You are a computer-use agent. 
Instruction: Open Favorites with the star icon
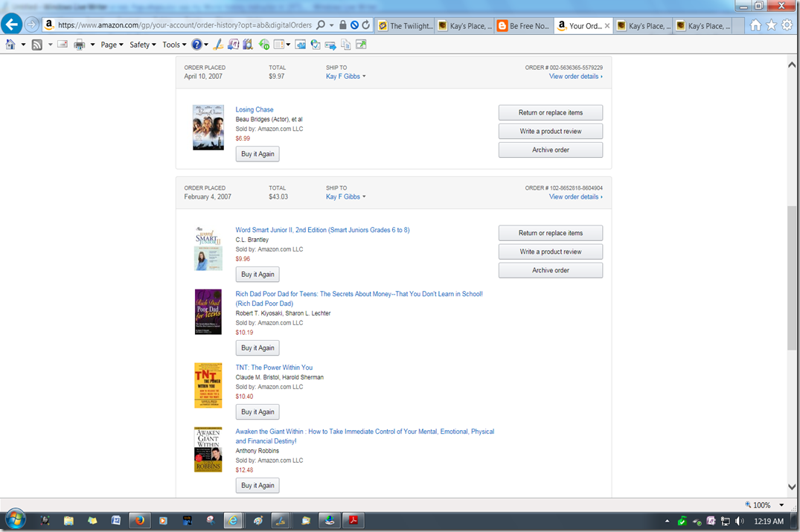772,25
